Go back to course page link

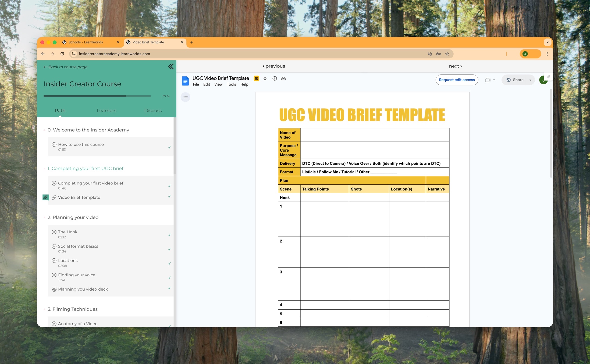[x=65, y=67]
